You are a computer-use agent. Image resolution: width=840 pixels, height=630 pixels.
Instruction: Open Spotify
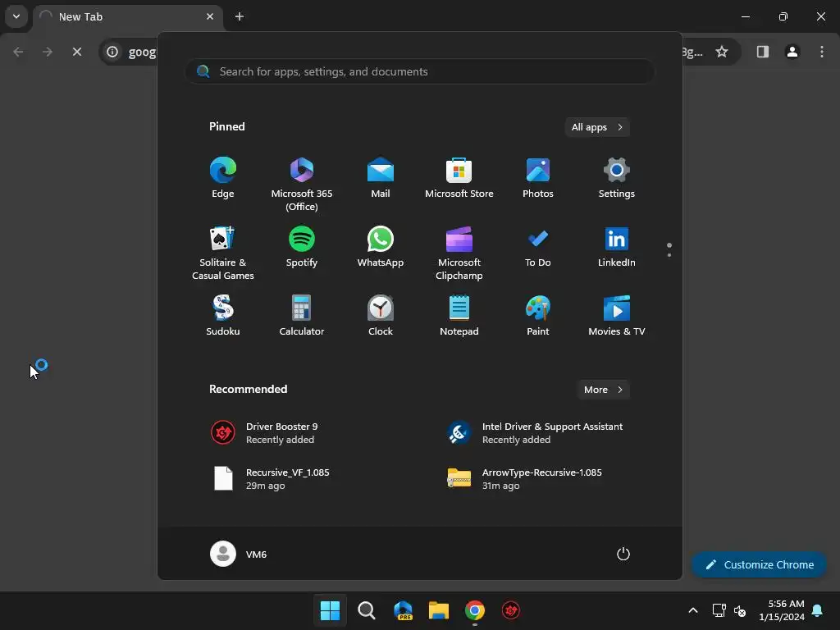[x=302, y=248]
